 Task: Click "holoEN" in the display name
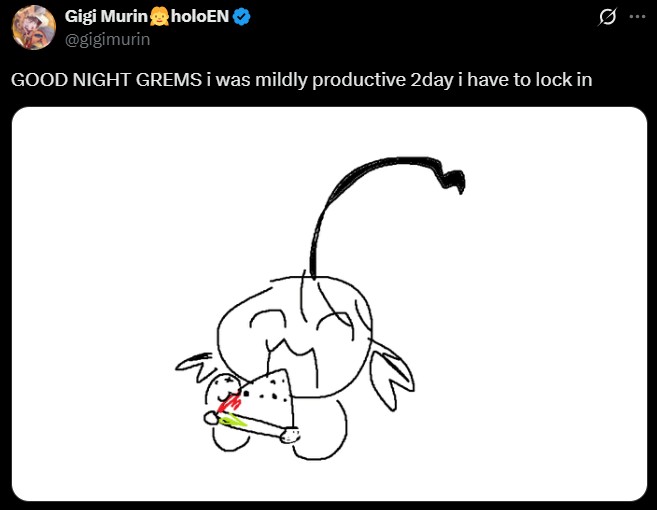[x=200, y=16]
